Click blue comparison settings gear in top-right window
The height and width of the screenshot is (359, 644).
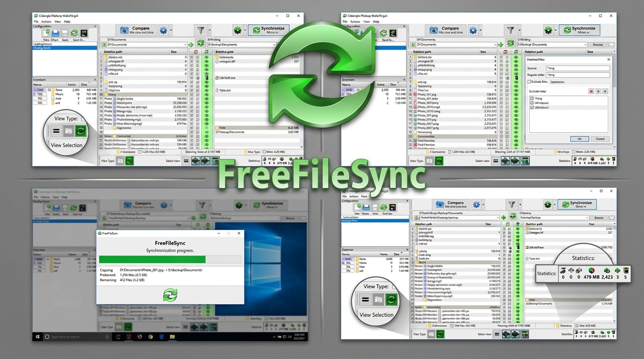(x=473, y=30)
